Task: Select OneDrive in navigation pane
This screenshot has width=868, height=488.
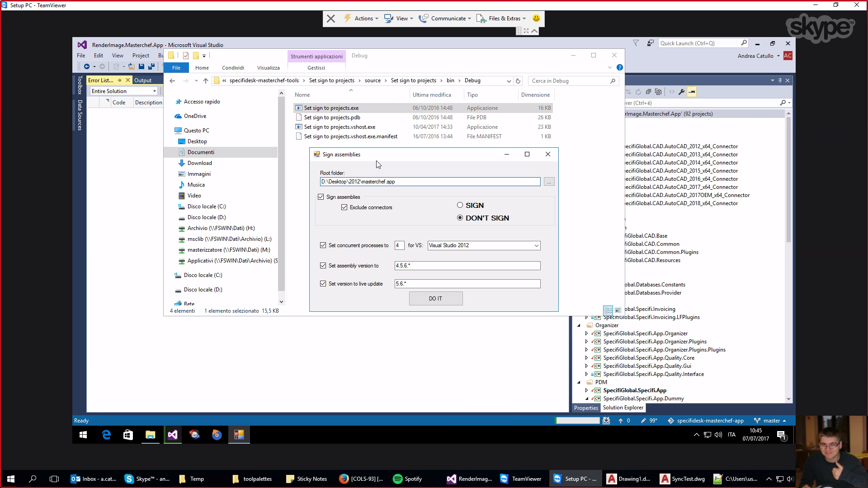Action: 195,116
